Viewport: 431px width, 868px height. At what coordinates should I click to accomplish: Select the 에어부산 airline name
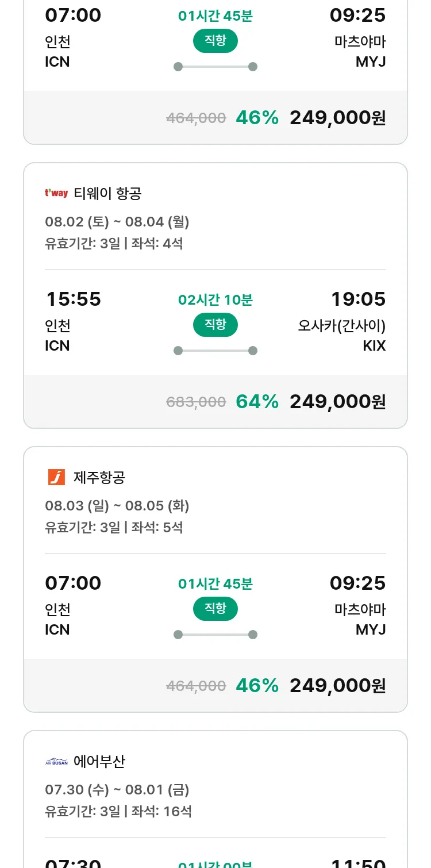click(99, 762)
